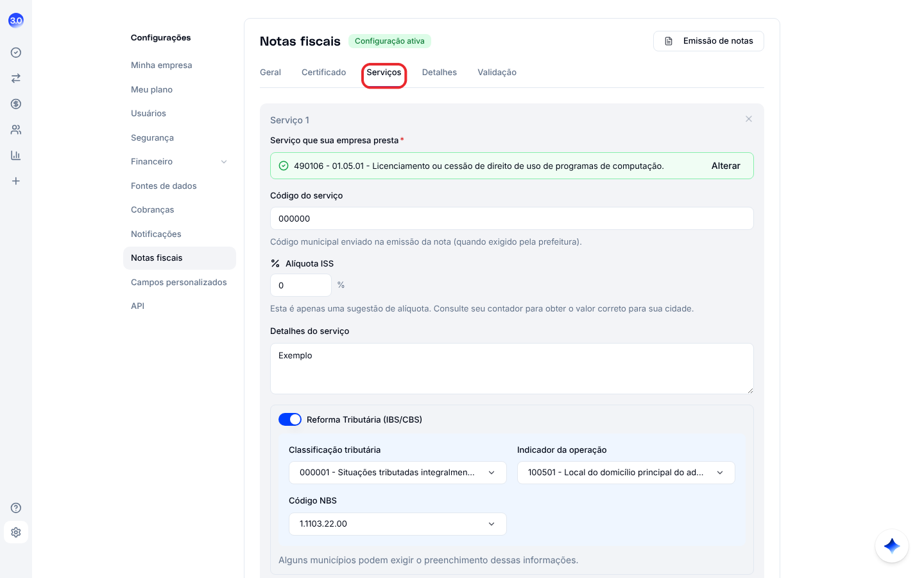
Task: Click the Alíquota ISS value field
Action: (301, 285)
